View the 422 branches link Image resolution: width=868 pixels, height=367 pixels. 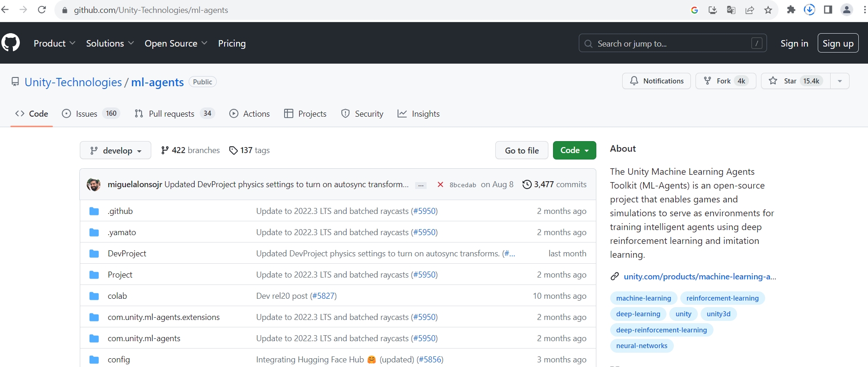click(190, 150)
